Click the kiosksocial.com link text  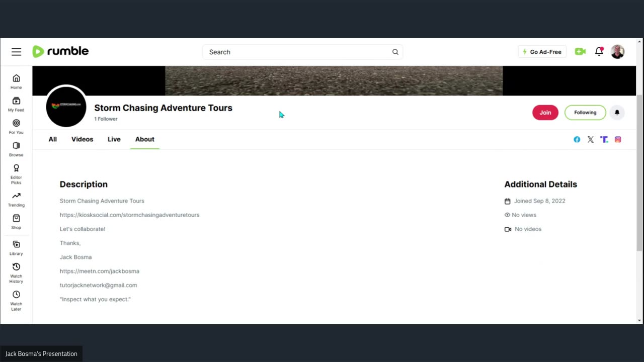[x=129, y=215]
